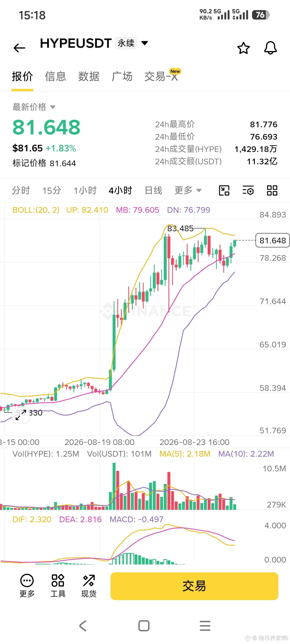
Task: Open the HYPEUSDT pair selector dropdown arrow
Action: [x=145, y=43]
